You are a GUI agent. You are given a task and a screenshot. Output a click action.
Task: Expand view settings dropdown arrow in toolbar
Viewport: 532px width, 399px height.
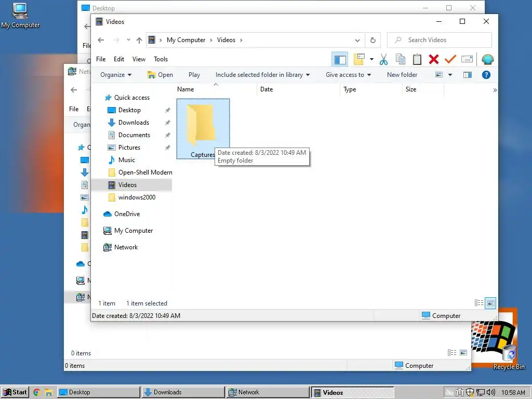tap(371, 59)
